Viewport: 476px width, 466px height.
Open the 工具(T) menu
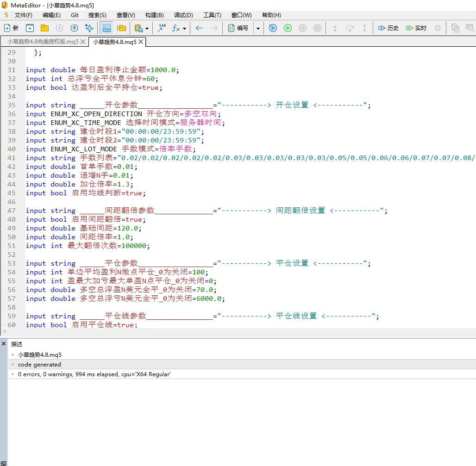point(212,15)
